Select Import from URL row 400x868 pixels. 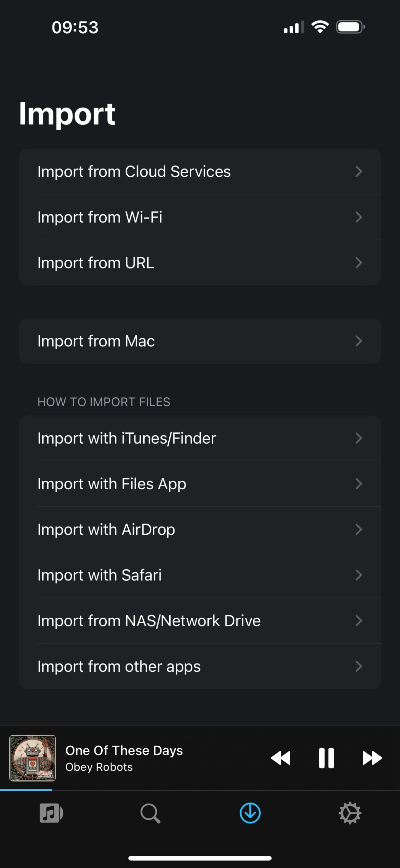click(200, 263)
